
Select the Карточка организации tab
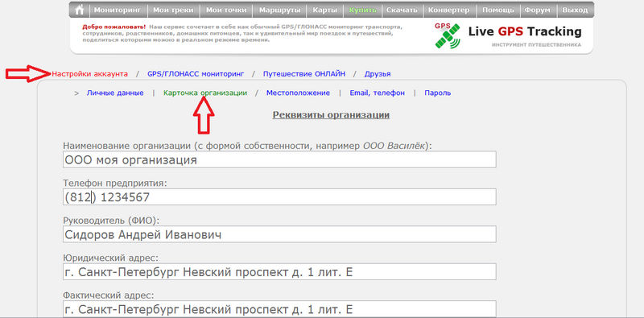click(205, 93)
